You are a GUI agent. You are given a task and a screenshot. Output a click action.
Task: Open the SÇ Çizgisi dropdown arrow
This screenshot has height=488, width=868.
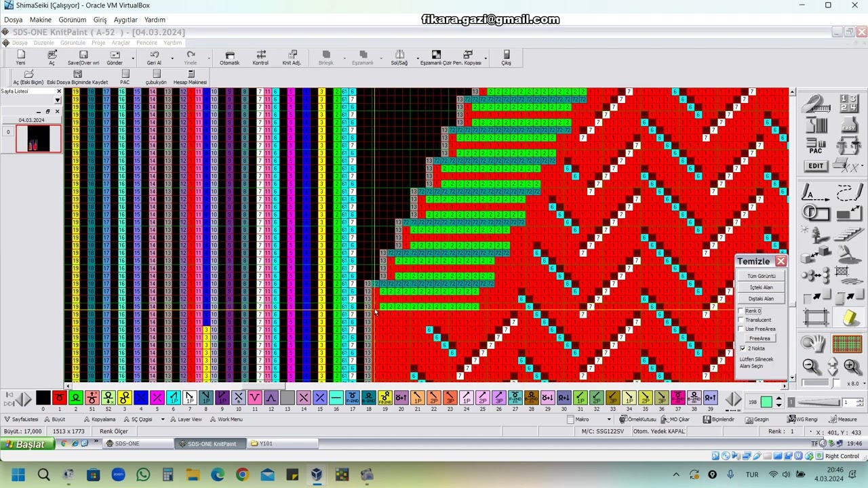point(163,419)
